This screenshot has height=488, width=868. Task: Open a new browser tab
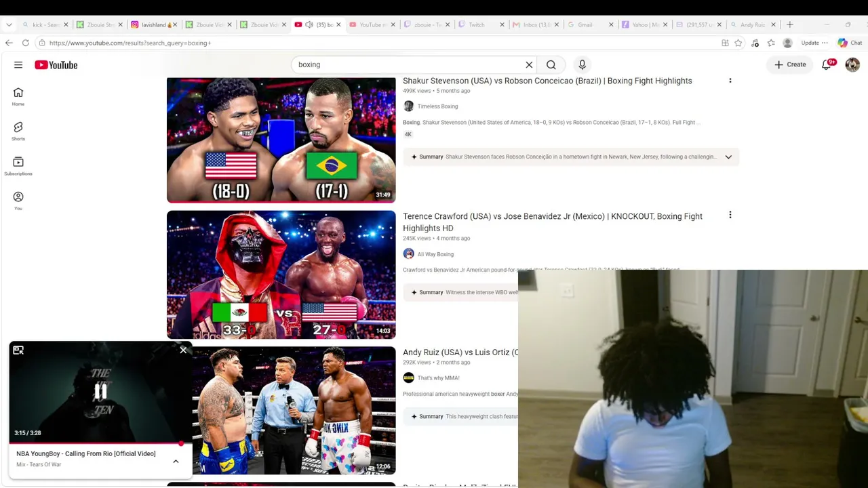(789, 24)
